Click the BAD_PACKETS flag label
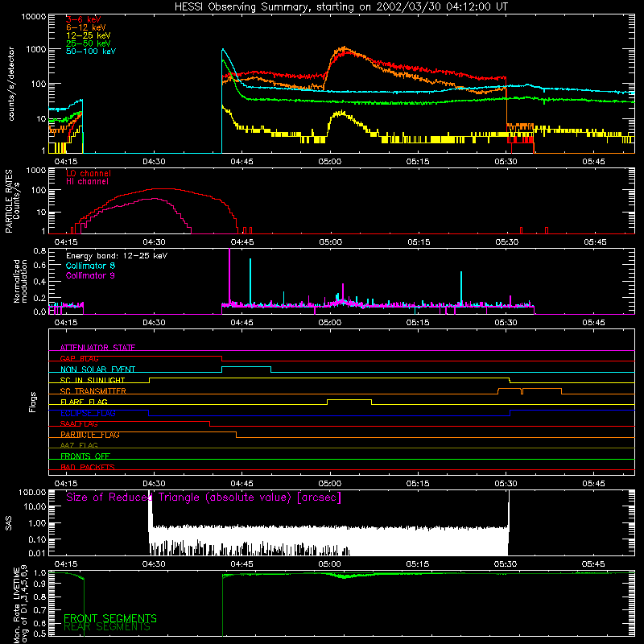The height and width of the screenshot is (644, 644). [x=88, y=467]
